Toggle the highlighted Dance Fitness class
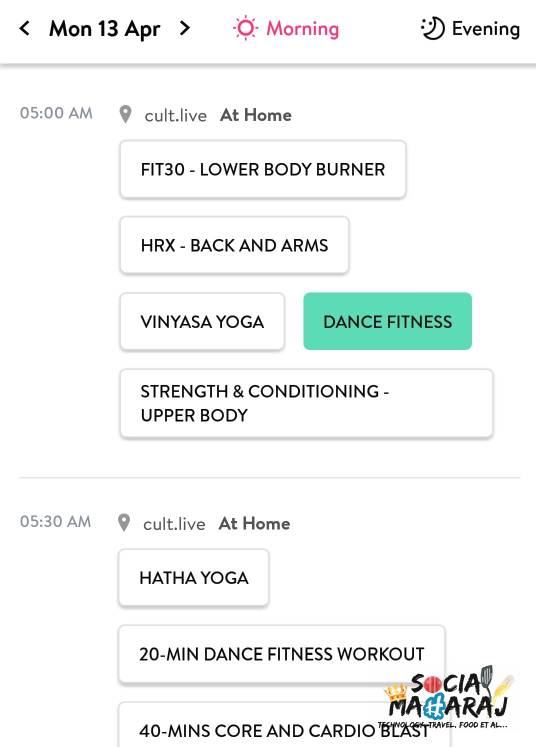The width and height of the screenshot is (536, 747). (x=388, y=322)
